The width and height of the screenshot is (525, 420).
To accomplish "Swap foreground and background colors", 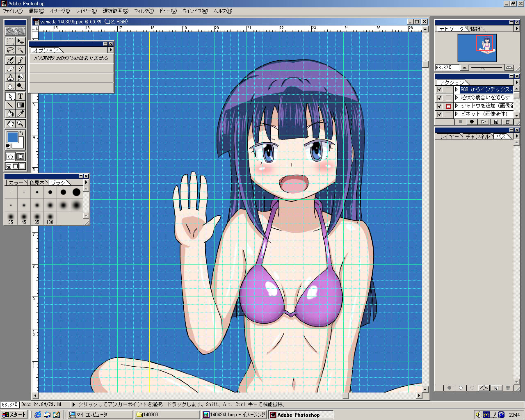I will pyautogui.click(x=21, y=133).
